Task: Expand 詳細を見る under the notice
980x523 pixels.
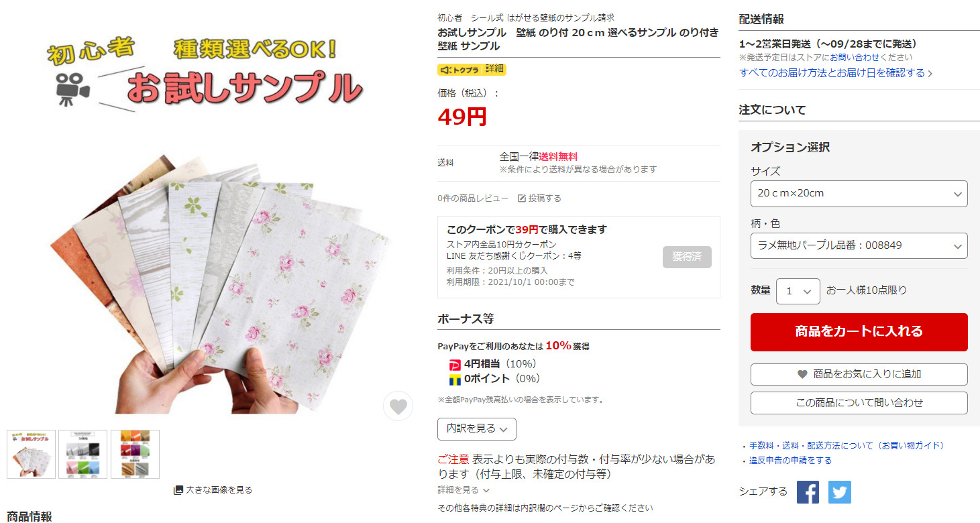Action: click(x=464, y=491)
